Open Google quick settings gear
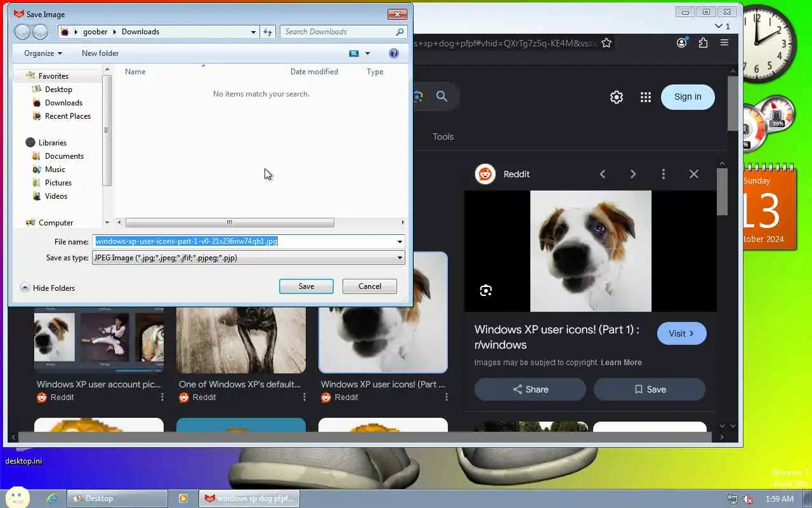The height and width of the screenshot is (508, 812). pos(617,97)
